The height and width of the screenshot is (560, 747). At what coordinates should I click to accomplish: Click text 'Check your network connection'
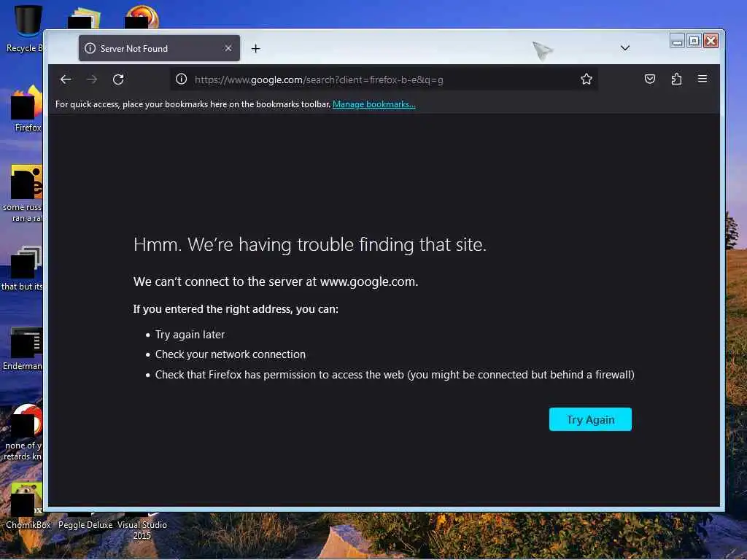tap(230, 354)
